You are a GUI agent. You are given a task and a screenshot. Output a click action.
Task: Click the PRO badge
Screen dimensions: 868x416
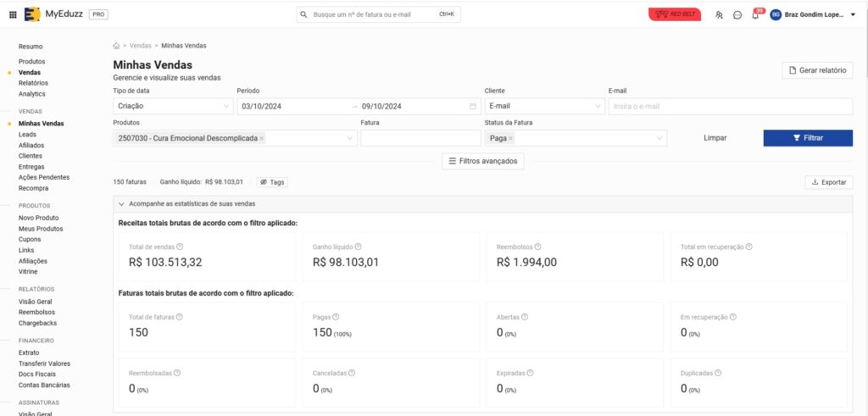(x=98, y=15)
